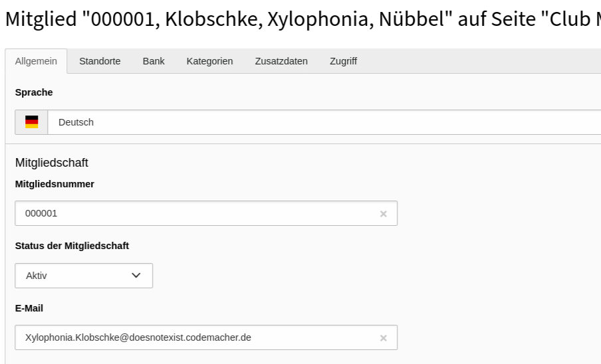Switch to the Standorte tab
Viewport: 601px width, 364px height.
tap(100, 61)
